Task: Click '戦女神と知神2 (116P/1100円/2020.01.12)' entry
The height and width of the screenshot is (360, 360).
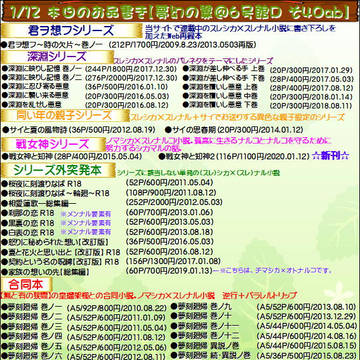Action: coord(234,156)
